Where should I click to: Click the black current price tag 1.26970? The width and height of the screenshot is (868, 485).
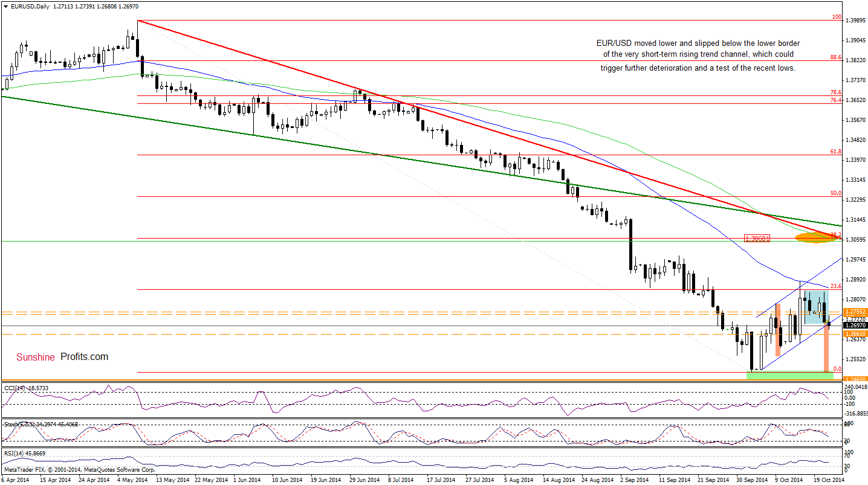pyautogui.click(x=857, y=326)
